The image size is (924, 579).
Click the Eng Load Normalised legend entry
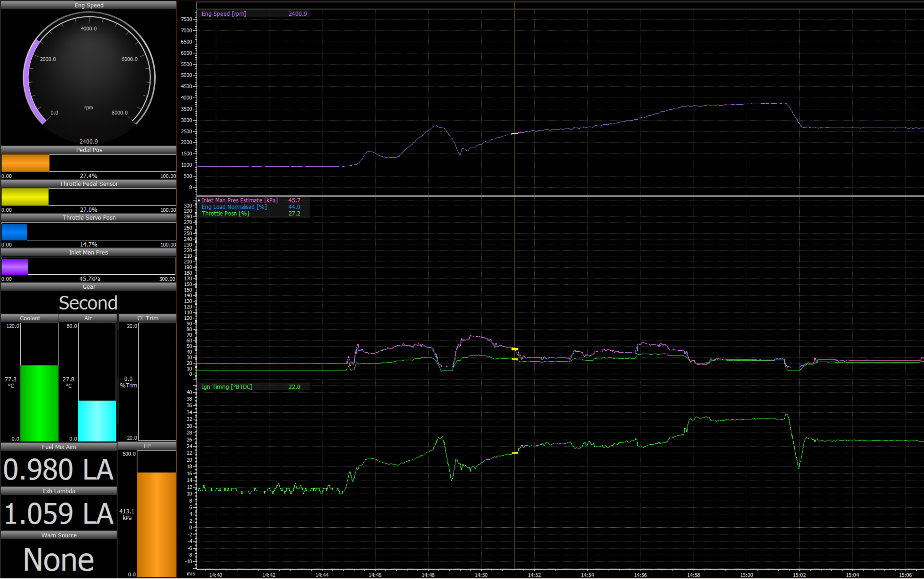tap(234, 207)
